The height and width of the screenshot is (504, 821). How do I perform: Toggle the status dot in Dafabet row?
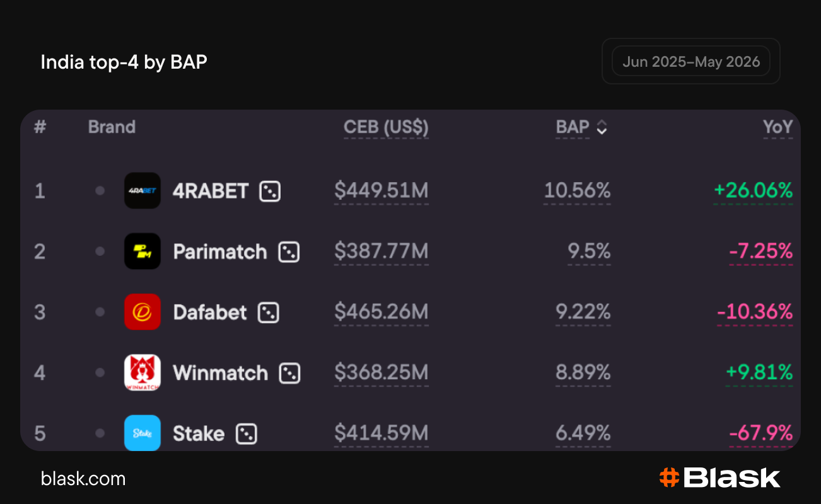100,312
